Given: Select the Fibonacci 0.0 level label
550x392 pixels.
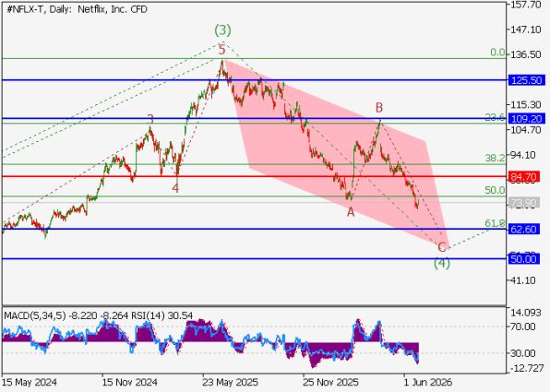Looking at the screenshot, I should coord(497,53).
